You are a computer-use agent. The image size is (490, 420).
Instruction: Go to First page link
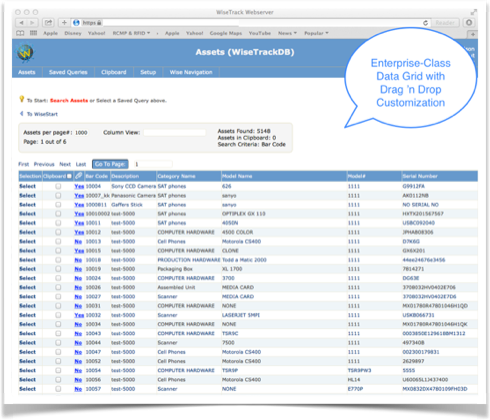(24, 164)
